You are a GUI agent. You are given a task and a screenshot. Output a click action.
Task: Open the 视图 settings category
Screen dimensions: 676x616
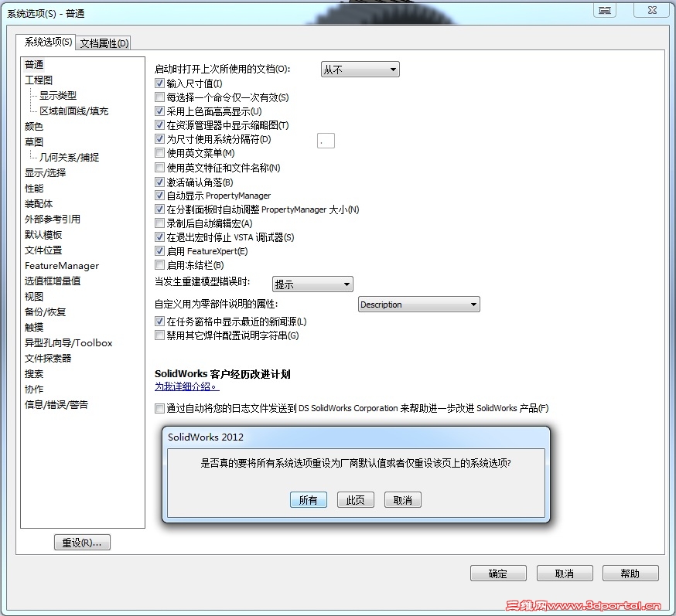tap(33, 297)
